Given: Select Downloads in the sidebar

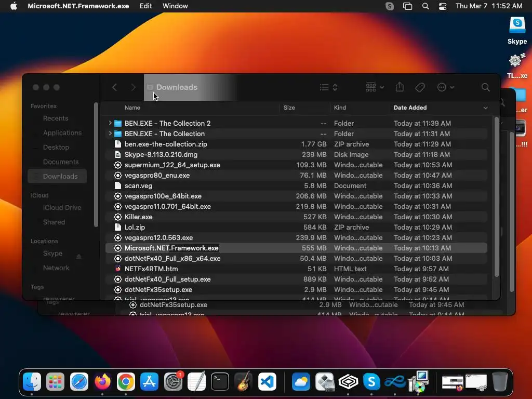Looking at the screenshot, I should (57, 177).
